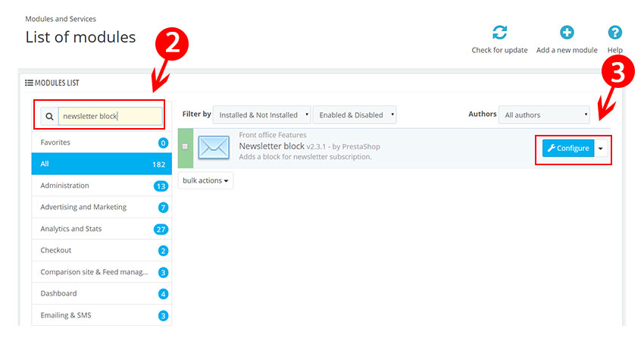The width and height of the screenshot is (644, 338).
Task: Click the Modules and Services breadcrumb
Action: 61,19
